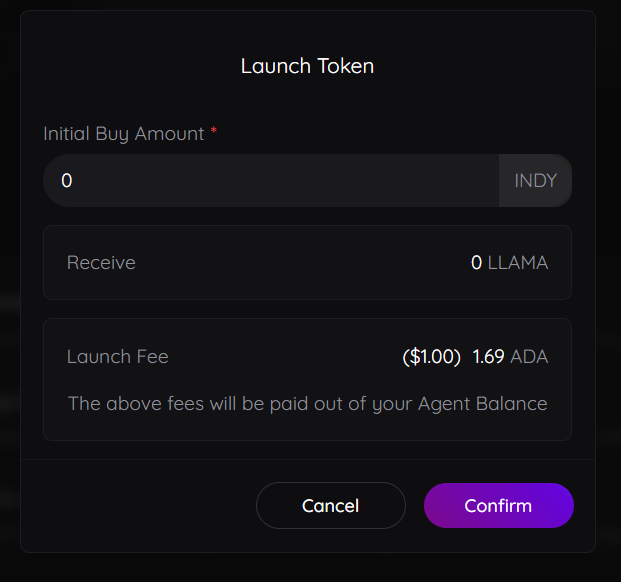621x582 pixels.
Task: Click the LLAMA token name
Action: (517, 263)
